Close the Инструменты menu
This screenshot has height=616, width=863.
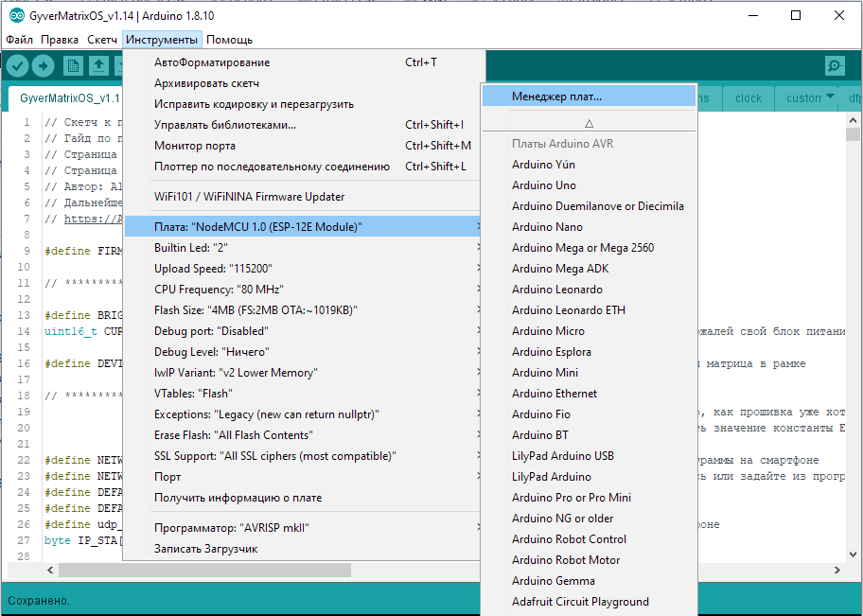click(x=162, y=40)
